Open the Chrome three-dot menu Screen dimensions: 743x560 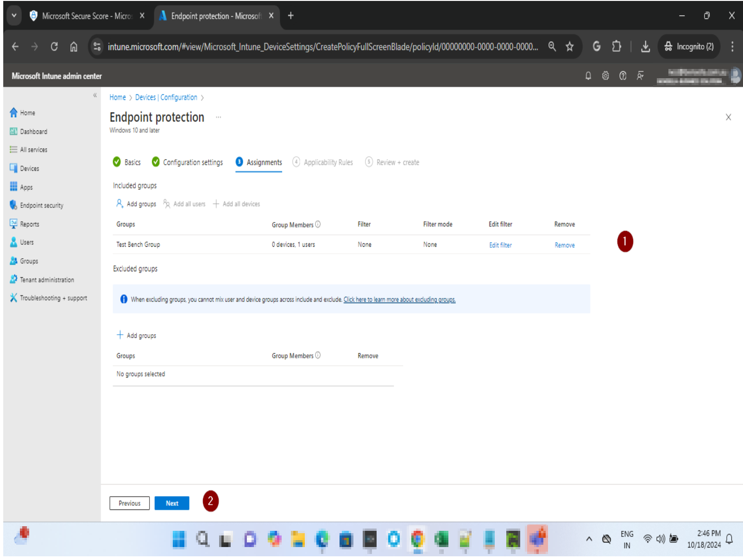tap(732, 46)
